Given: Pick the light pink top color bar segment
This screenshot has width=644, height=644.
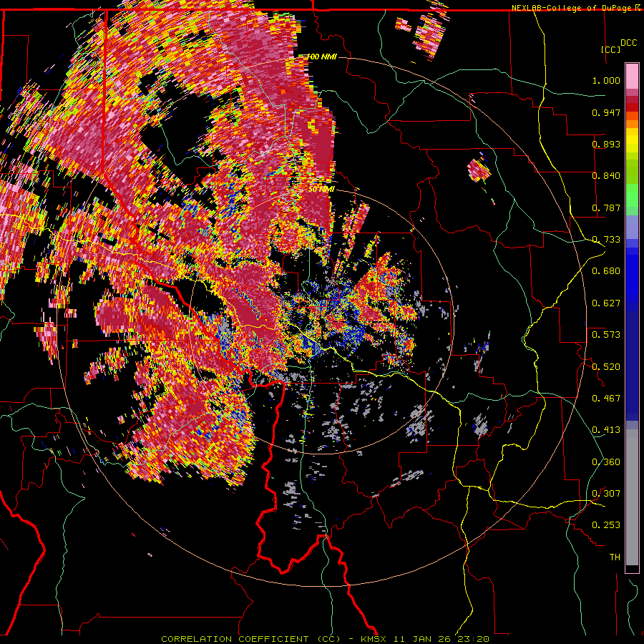Looking at the screenshot, I should pyautogui.click(x=632, y=77).
